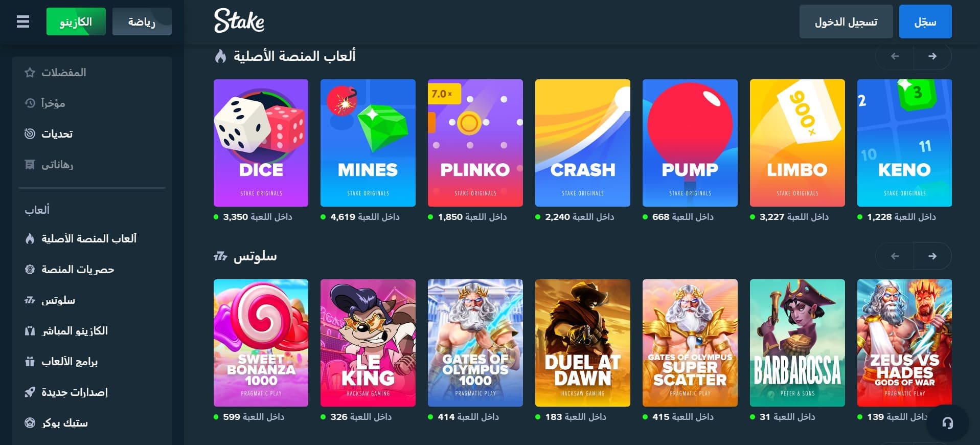Switch to the الكازينو tab
This screenshot has width=980, height=445.
tap(76, 21)
